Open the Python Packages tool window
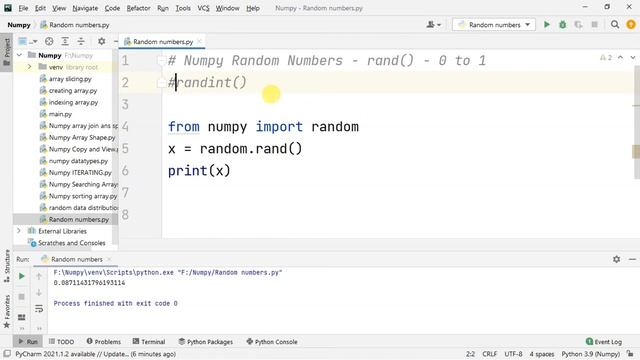This screenshot has height=360, width=640. tap(206, 342)
